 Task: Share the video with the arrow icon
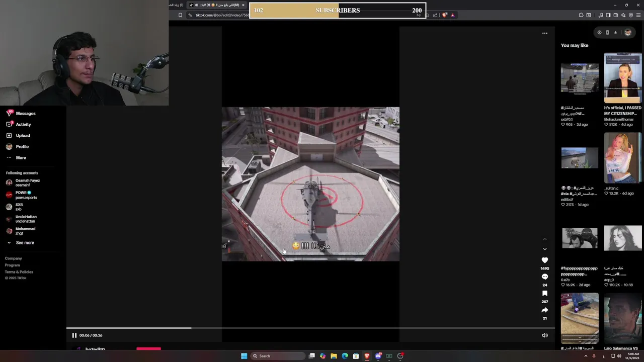tap(544, 310)
